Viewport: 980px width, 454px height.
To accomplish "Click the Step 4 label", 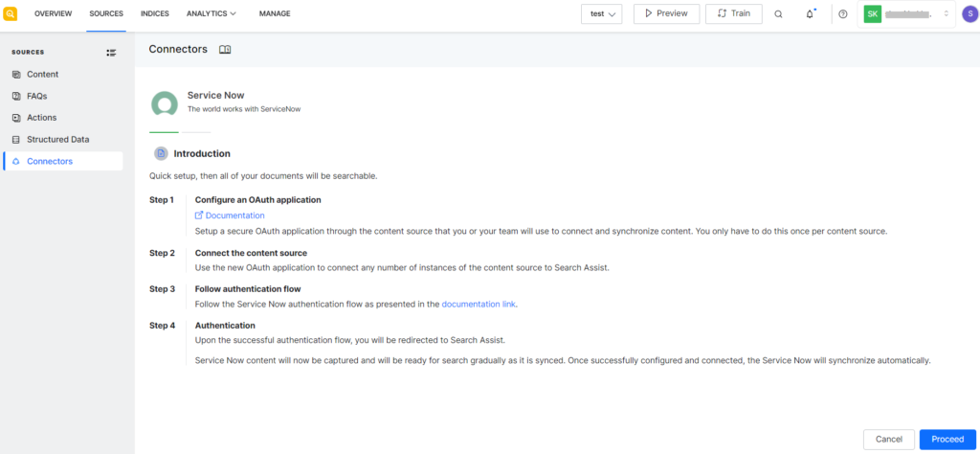I will pyautogui.click(x=163, y=326).
